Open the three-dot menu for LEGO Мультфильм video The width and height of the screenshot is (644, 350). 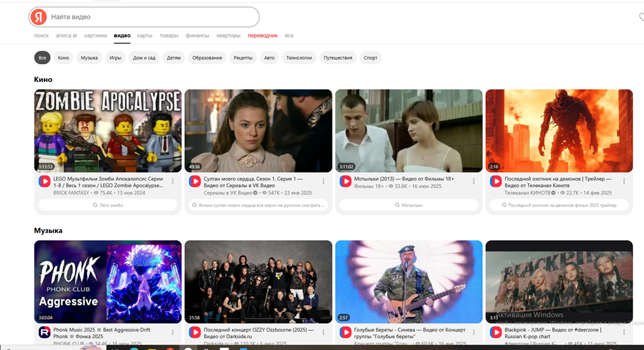point(173,181)
